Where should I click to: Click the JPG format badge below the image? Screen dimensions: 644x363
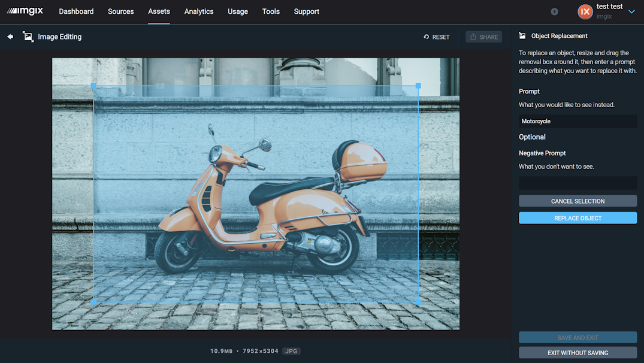[x=291, y=351]
